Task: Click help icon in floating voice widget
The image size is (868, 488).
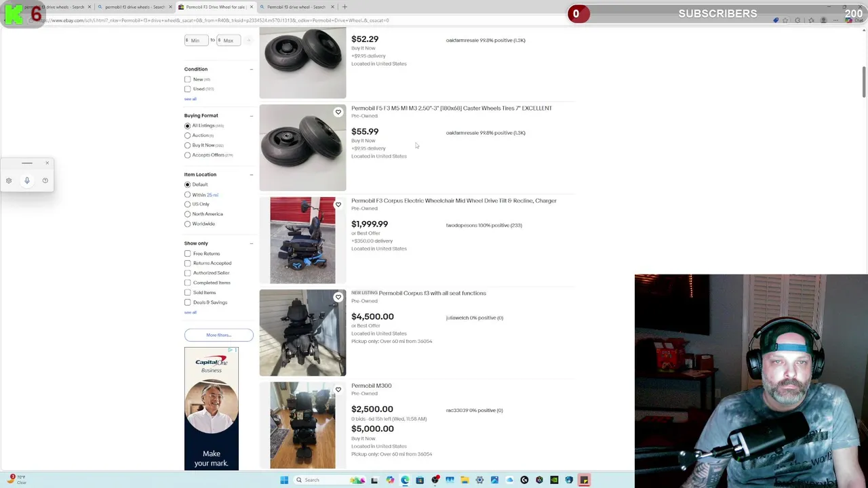Action: (x=45, y=180)
